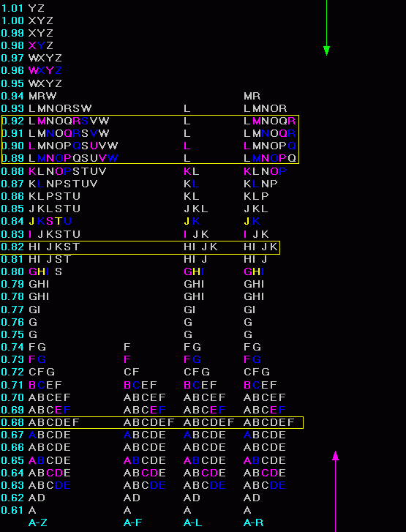Viewport: 406px width, 532px height.
Task: Select the A-L profile column label
Action: (x=192, y=522)
